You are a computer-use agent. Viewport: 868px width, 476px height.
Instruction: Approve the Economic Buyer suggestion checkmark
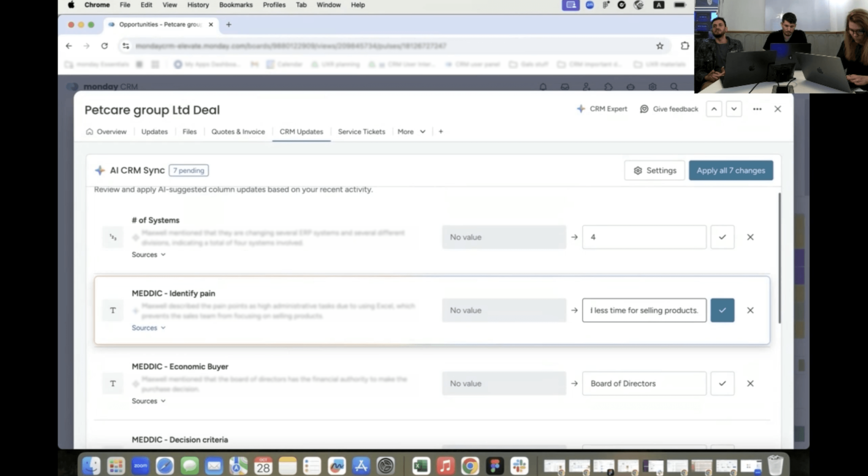click(x=723, y=383)
